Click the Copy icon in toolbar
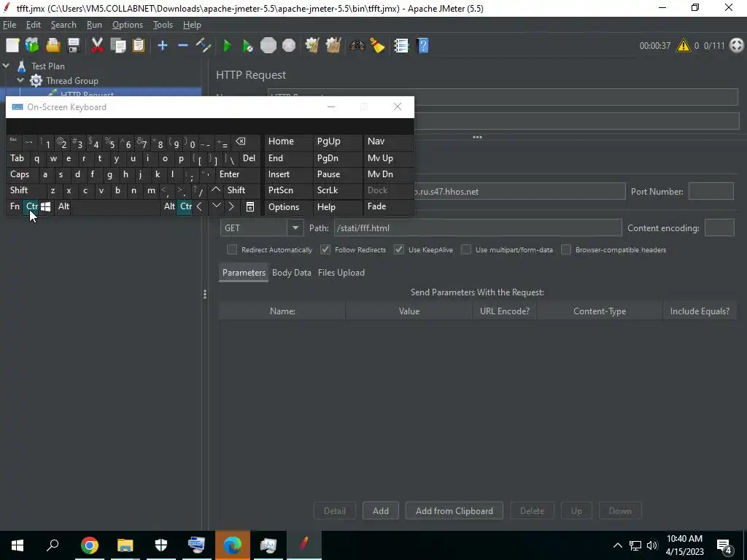Image resolution: width=747 pixels, height=560 pixels. pyautogui.click(x=117, y=46)
